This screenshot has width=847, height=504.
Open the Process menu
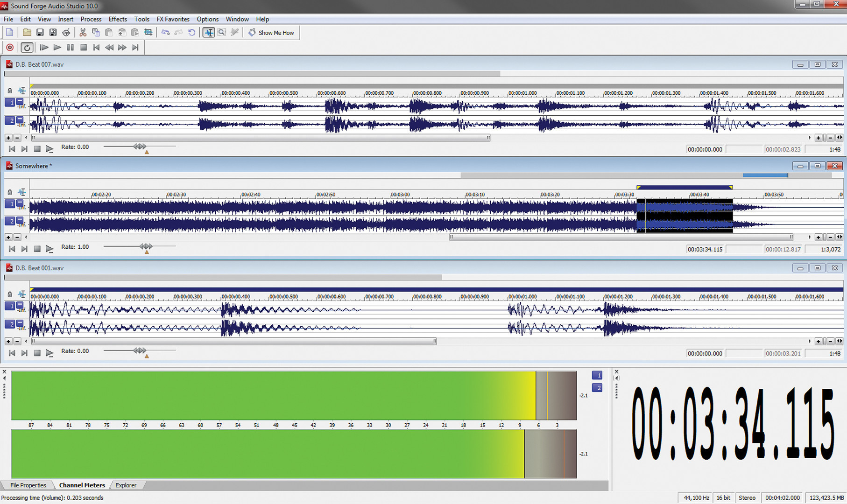point(91,19)
